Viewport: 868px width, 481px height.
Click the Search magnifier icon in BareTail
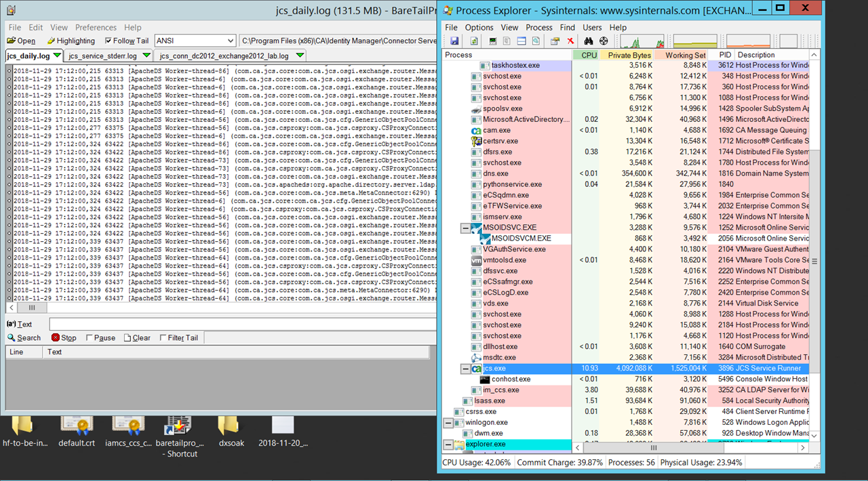[12, 337]
